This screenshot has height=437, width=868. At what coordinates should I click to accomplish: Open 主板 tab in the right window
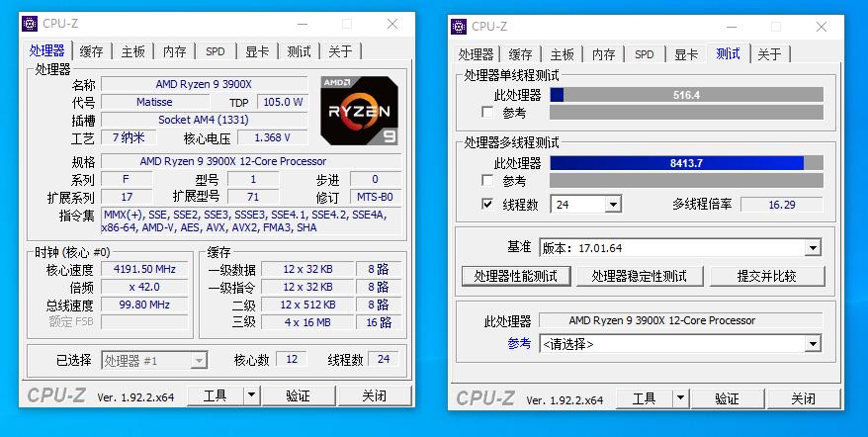pyautogui.click(x=562, y=54)
